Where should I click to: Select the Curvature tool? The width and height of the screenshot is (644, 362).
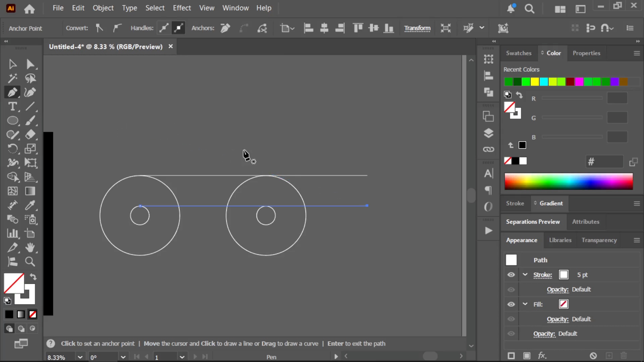[x=30, y=93]
